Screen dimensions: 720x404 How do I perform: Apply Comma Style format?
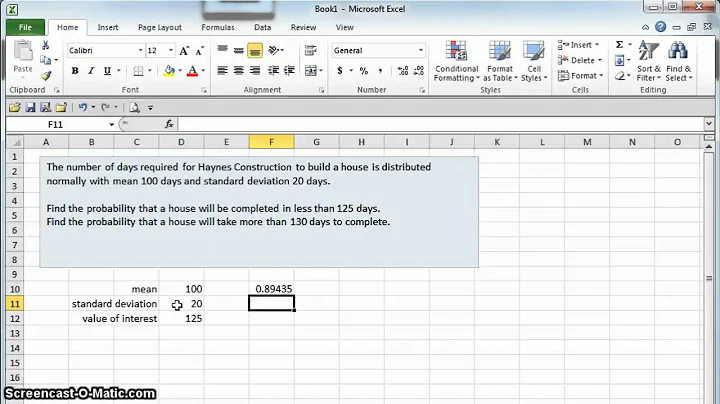[x=380, y=70]
